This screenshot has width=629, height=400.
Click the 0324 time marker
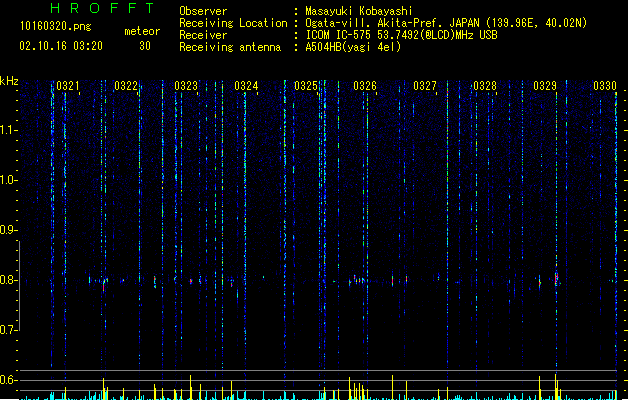(246, 86)
